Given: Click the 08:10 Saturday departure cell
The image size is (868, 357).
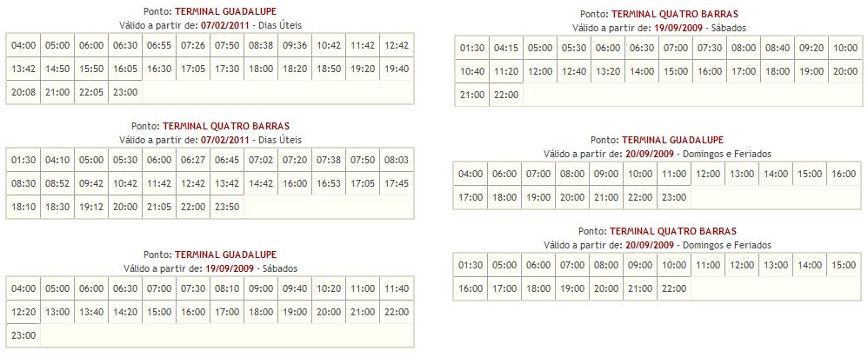Looking at the screenshot, I should coord(227,288).
